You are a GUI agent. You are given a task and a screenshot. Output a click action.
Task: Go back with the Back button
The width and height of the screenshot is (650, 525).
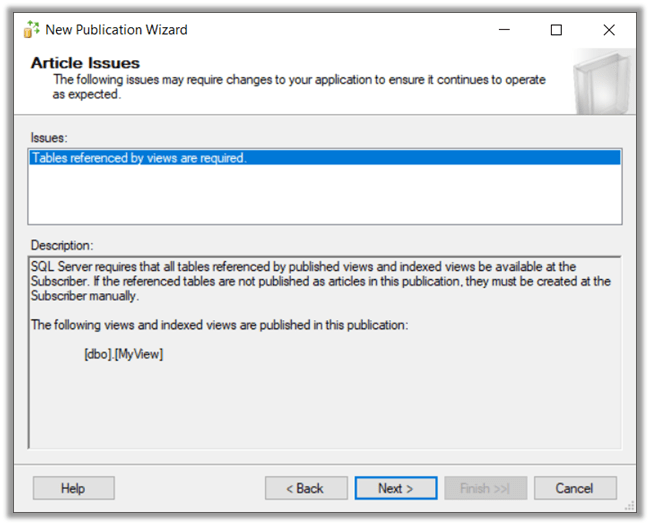click(306, 488)
